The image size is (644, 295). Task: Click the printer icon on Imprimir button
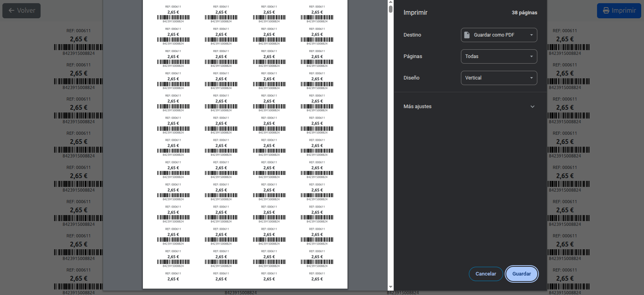pyautogui.click(x=606, y=11)
